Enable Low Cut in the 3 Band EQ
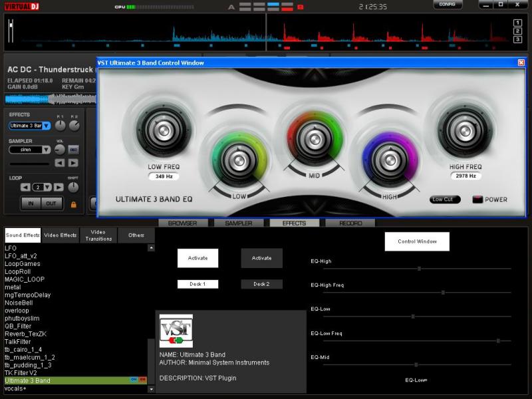 pos(444,199)
